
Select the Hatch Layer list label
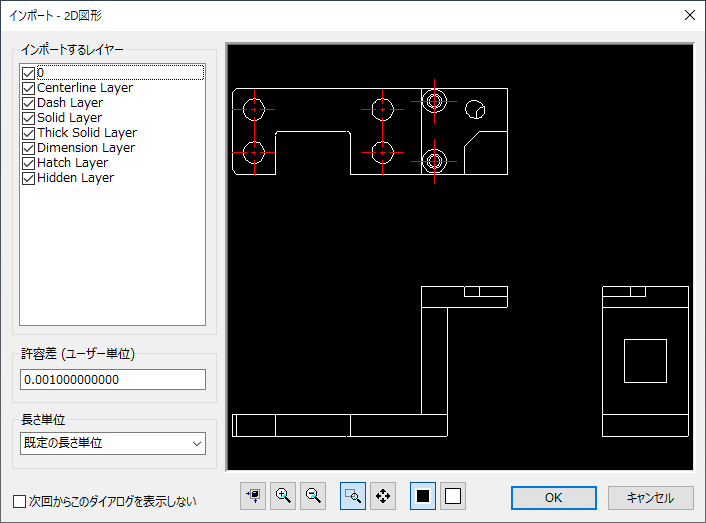(72, 162)
